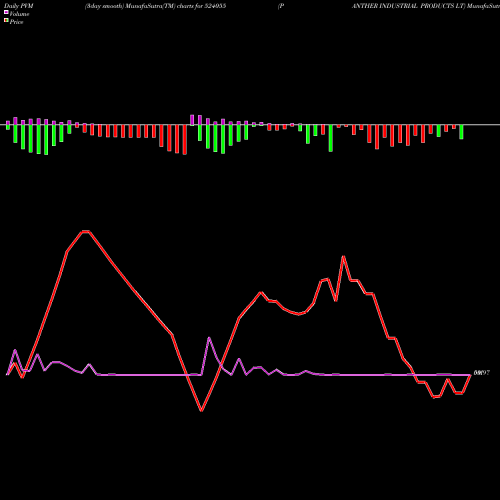Click the '(3day smooth) MunafaSutra(TM) charts for 524955' text

coord(155,6)
